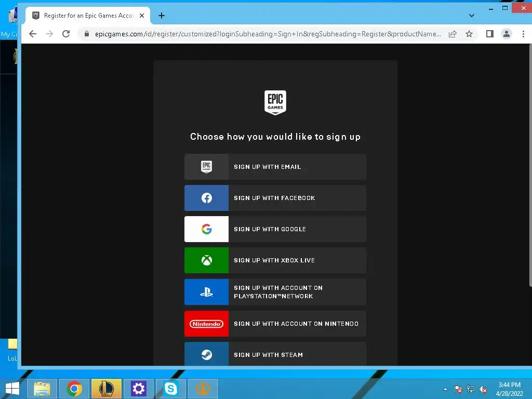Go back using browser back arrow

point(33,34)
